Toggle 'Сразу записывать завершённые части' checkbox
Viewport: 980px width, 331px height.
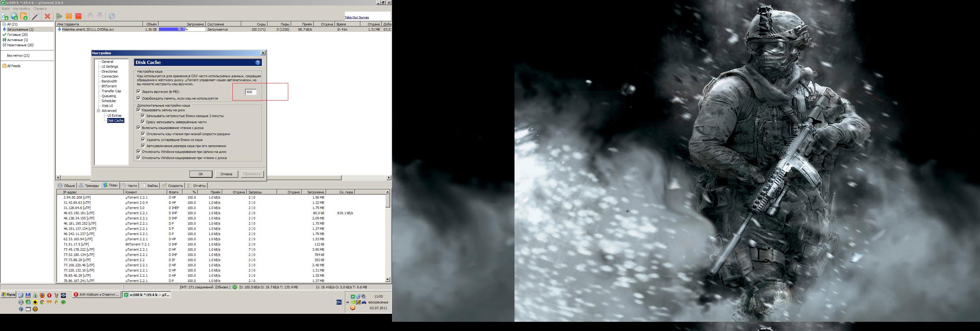click(x=143, y=122)
